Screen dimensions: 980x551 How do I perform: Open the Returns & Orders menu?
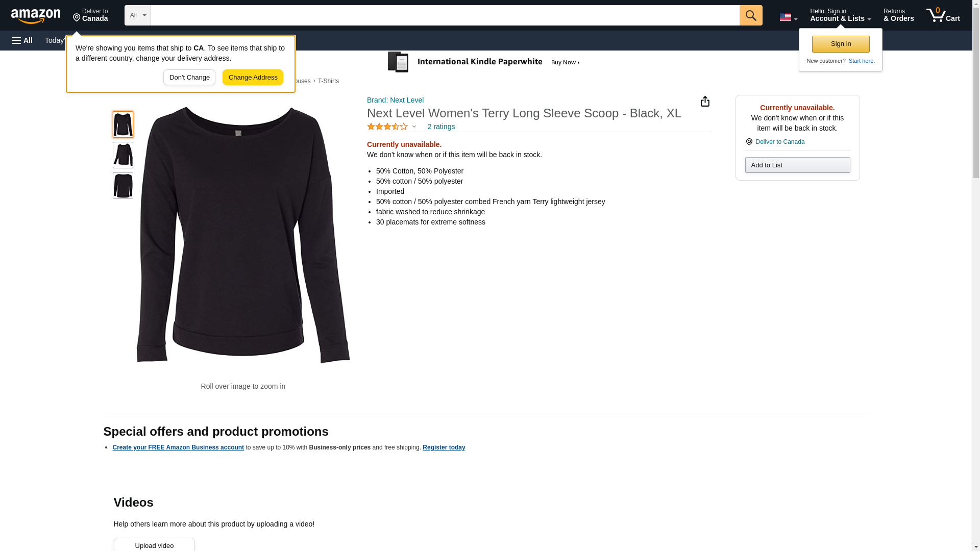coord(898,15)
